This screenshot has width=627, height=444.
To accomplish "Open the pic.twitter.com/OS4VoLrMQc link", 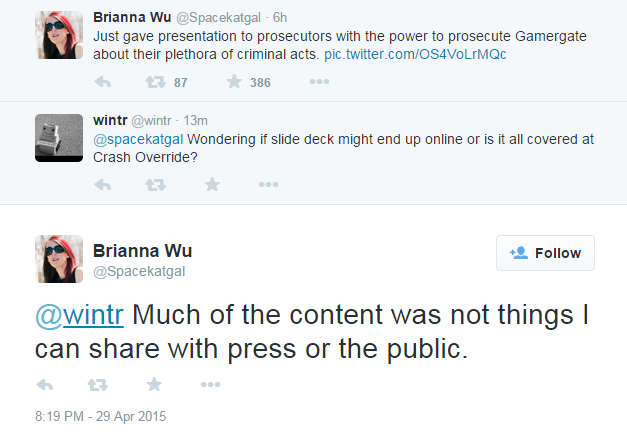I will click(415, 53).
